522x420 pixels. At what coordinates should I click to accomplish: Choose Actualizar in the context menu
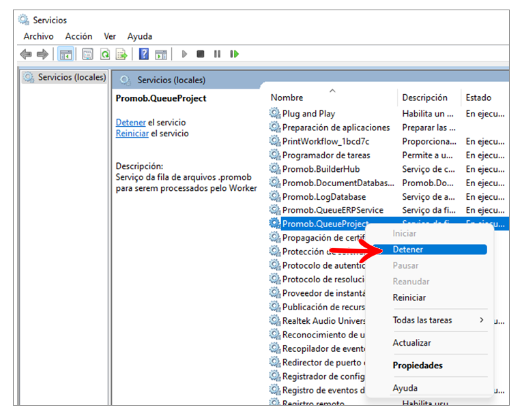[412, 342]
